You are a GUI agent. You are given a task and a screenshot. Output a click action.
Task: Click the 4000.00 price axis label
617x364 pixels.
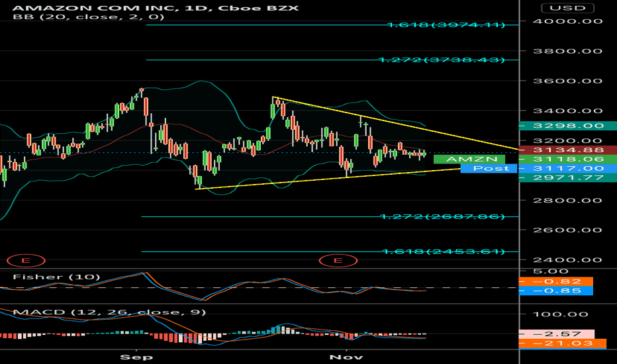pos(568,21)
